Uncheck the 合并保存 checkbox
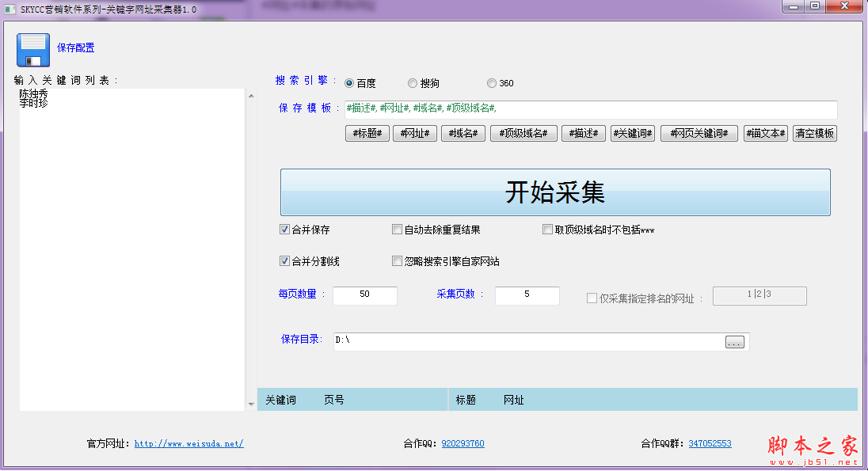 tap(285, 230)
